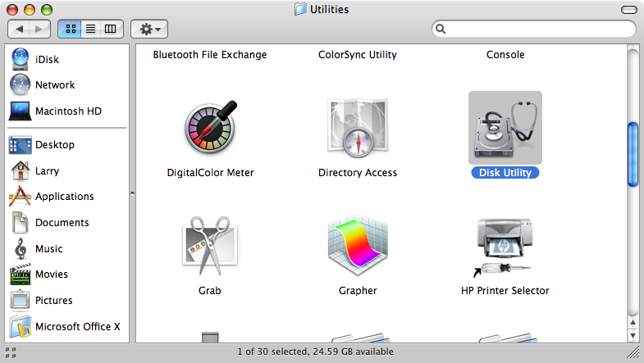
Task: Open the DigitalColor Meter app icon
Action: pyautogui.click(x=211, y=127)
